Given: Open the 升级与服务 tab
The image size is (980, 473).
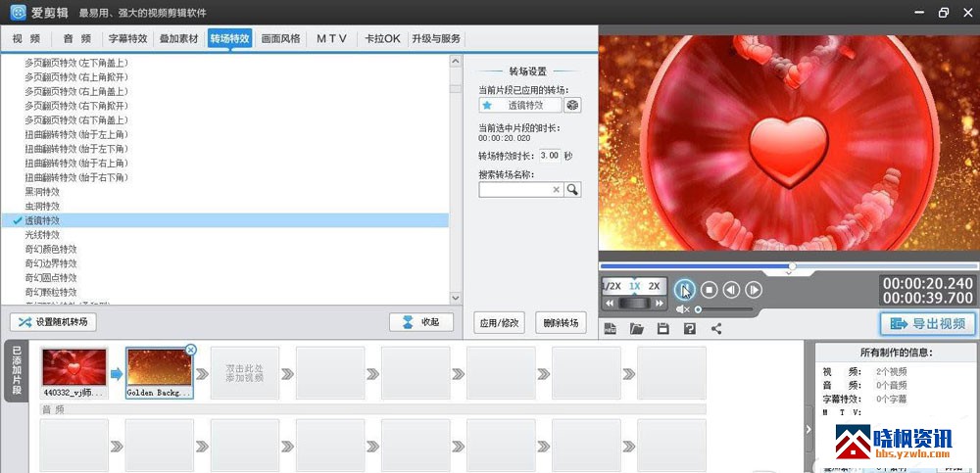Looking at the screenshot, I should click(x=436, y=38).
